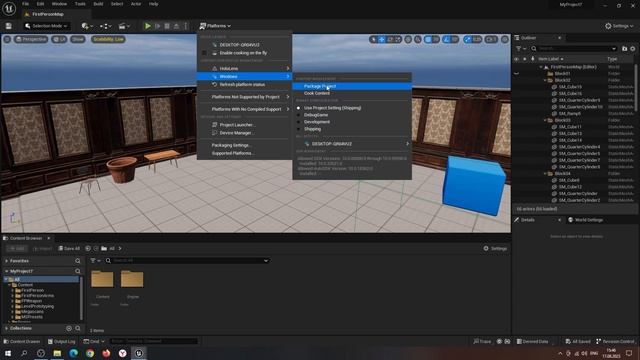Select Shipping binary configuration
This screenshot has height=360, width=640.
click(x=312, y=129)
